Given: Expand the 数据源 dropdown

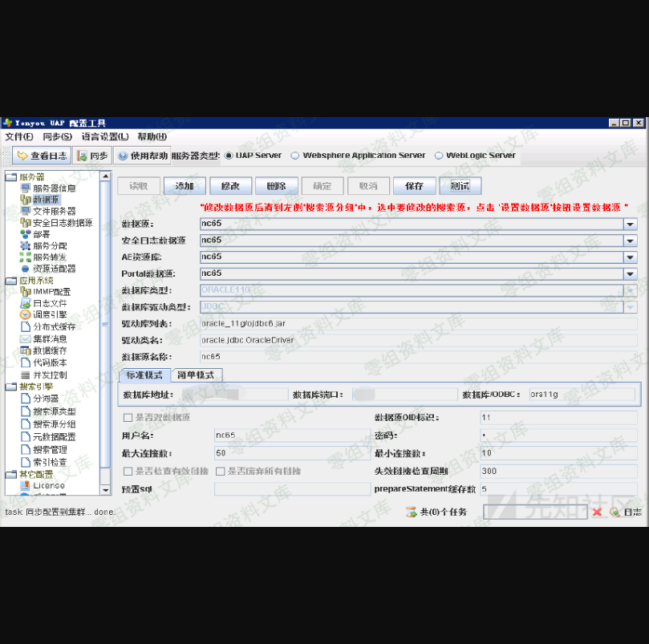Looking at the screenshot, I should pyautogui.click(x=631, y=225).
